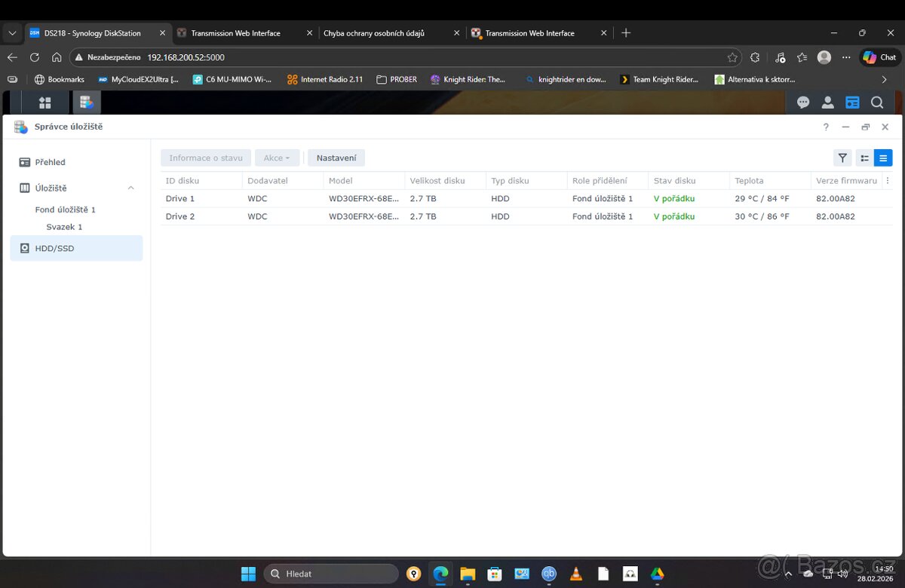Open the media control music icon
Viewport: 905px width, 588px height.
[780, 57]
